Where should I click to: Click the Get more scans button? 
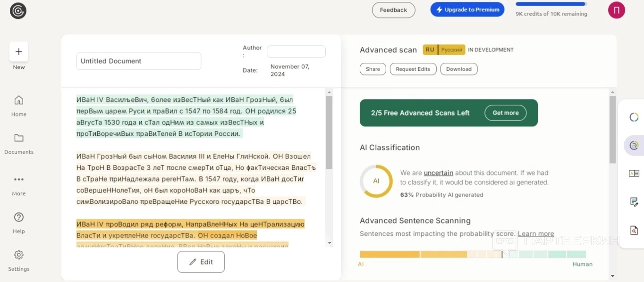point(505,113)
